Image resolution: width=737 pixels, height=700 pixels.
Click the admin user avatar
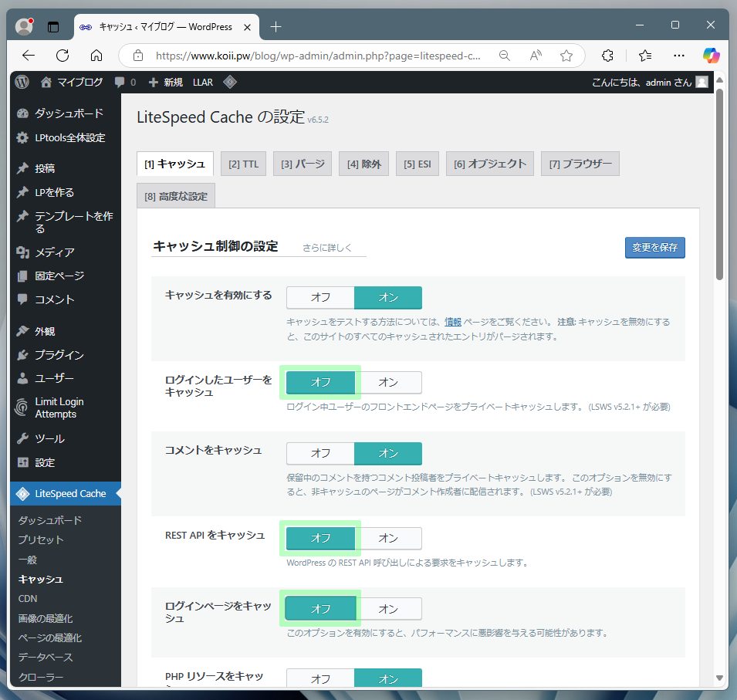point(702,83)
